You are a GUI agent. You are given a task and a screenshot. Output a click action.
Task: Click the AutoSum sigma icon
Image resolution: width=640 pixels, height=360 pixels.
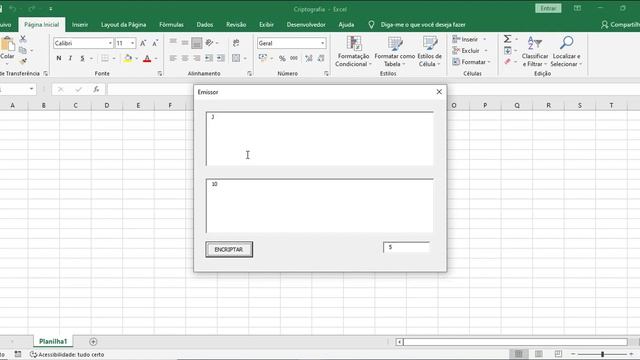(507, 39)
